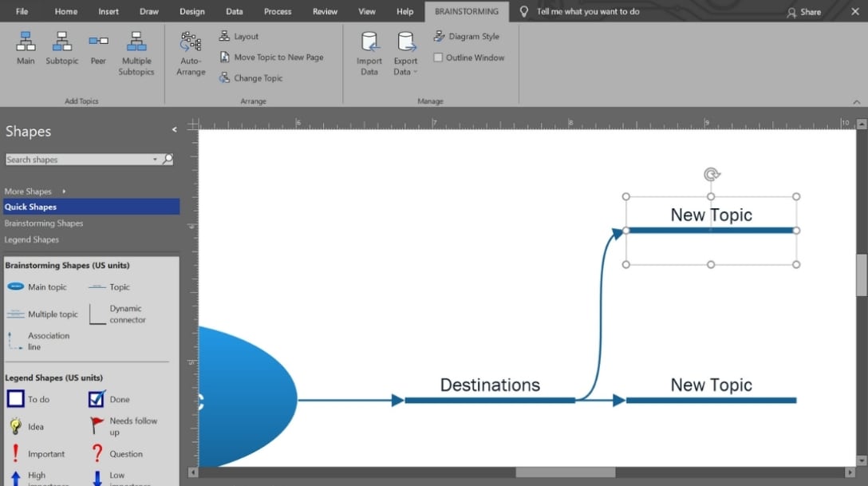Open Brainstorming Shapes stencil

44,223
